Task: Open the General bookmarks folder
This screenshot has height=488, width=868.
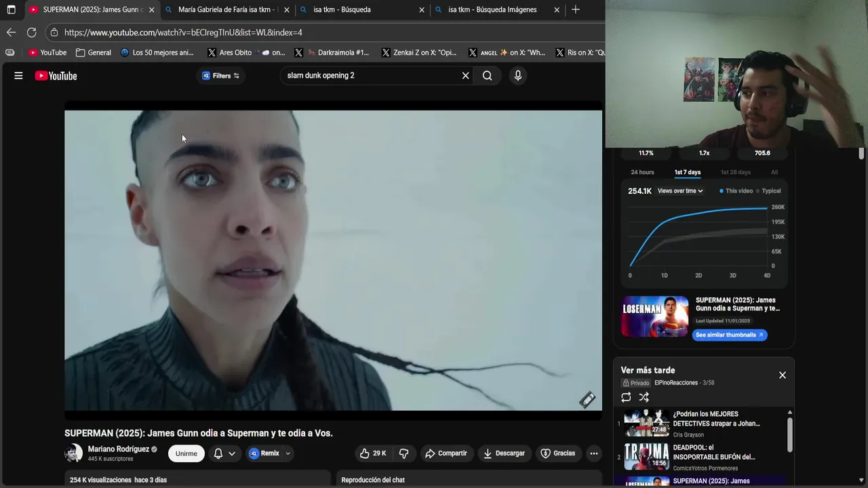Action: tap(94, 52)
